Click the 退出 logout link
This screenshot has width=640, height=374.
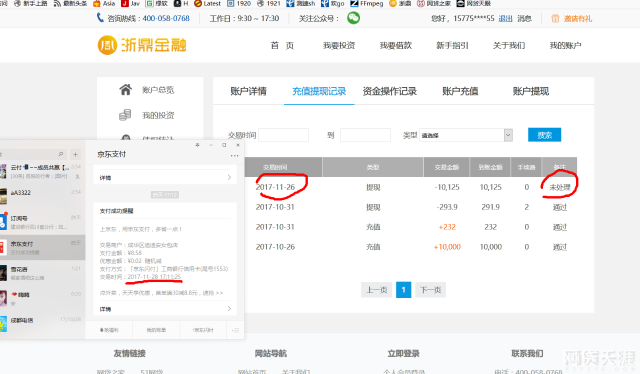point(505,18)
